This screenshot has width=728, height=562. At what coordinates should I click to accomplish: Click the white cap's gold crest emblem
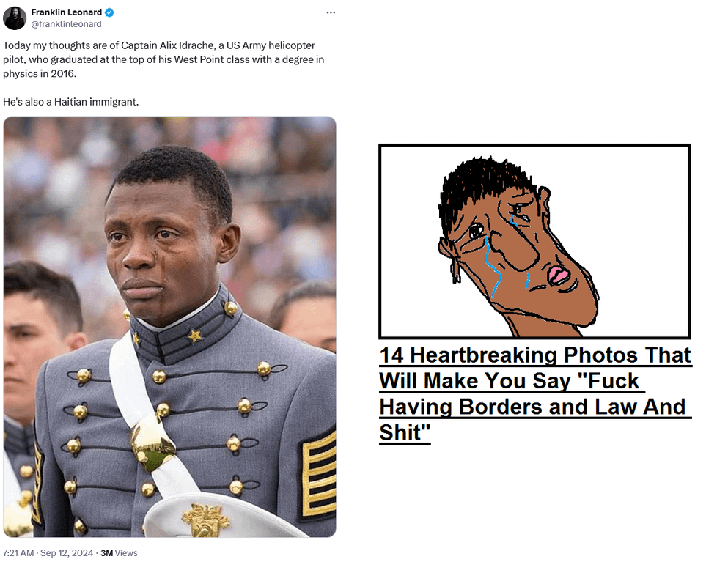(x=205, y=520)
